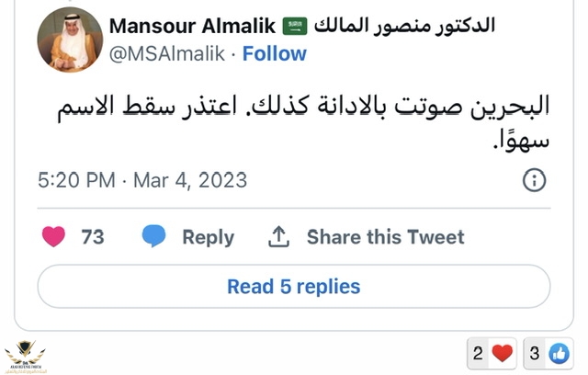Viewport: 588px width, 375px height.
Task: Click the thumbs-up reaction count 3
Action: [535, 353]
